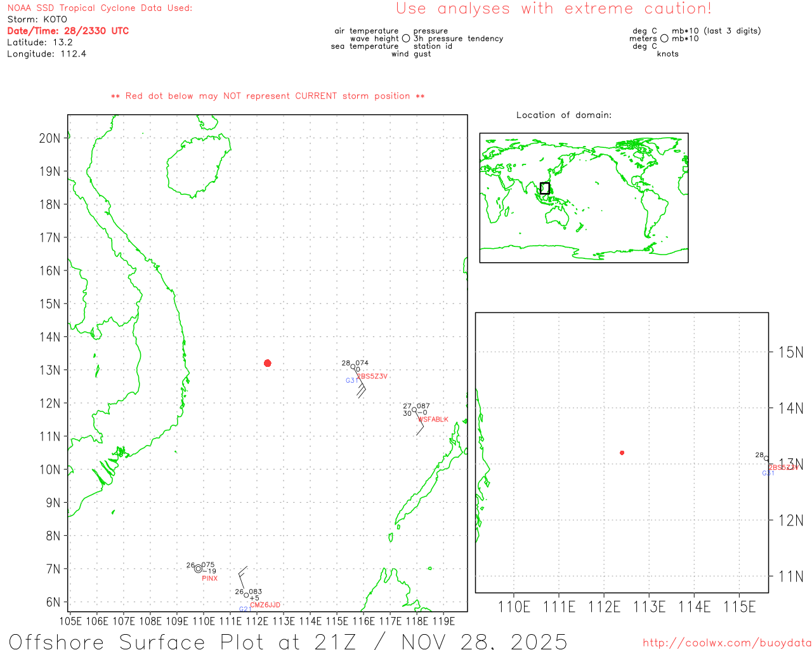This screenshot has width=812, height=650.
Task: Click the '3h pressure tendency' legend text
Action: 458,39
